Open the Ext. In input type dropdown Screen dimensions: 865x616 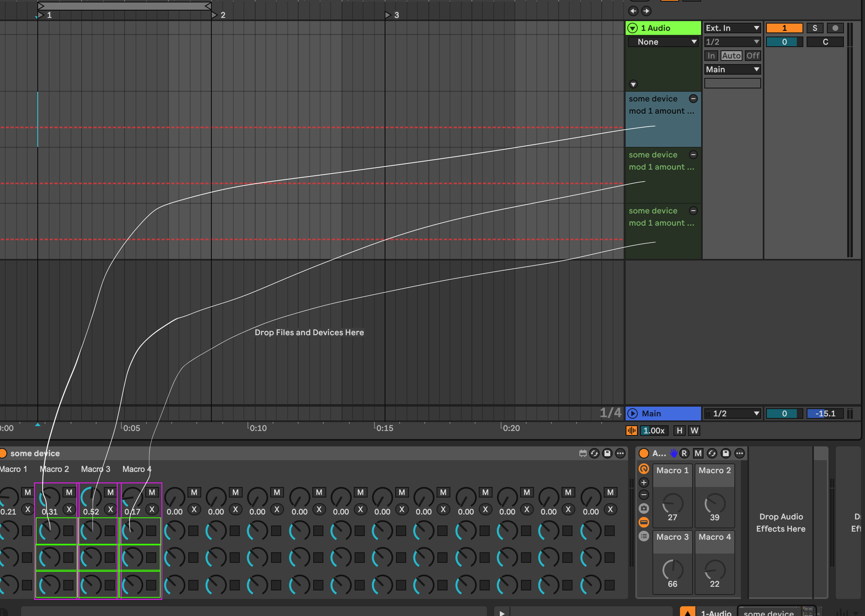pos(732,28)
